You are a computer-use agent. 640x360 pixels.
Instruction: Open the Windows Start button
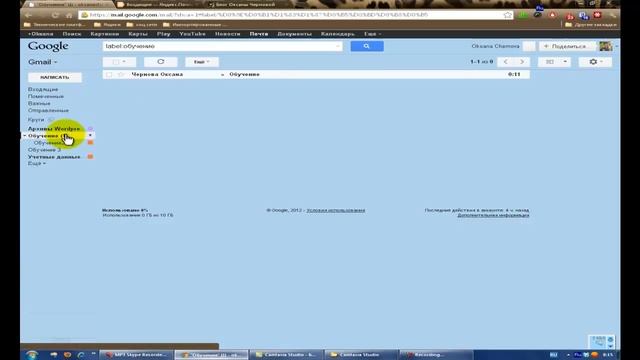point(31,354)
